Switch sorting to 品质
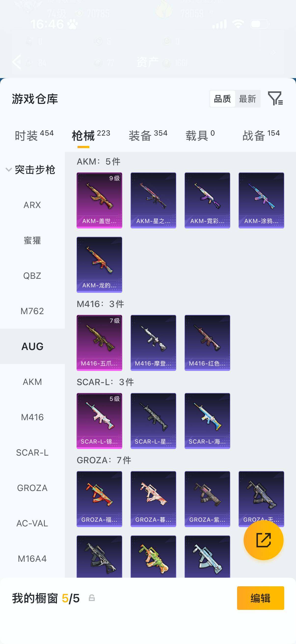This screenshot has height=644, width=296. tap(222, 99)
